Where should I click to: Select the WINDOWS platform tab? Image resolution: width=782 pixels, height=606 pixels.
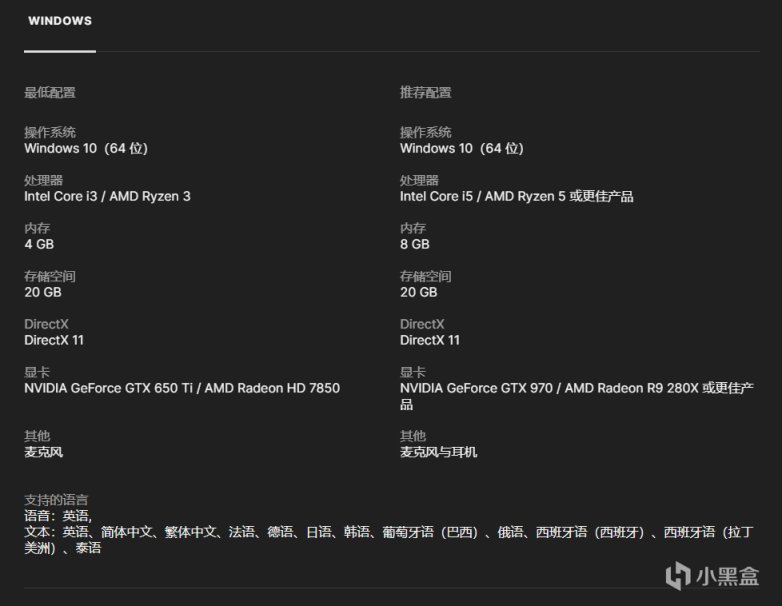click(60, 21)
